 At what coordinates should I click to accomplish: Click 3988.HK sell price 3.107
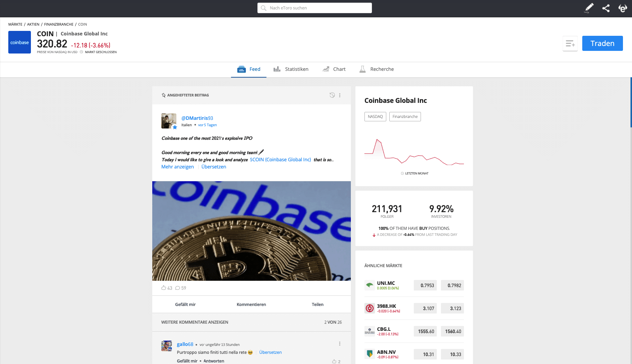(x=425, y=308)
